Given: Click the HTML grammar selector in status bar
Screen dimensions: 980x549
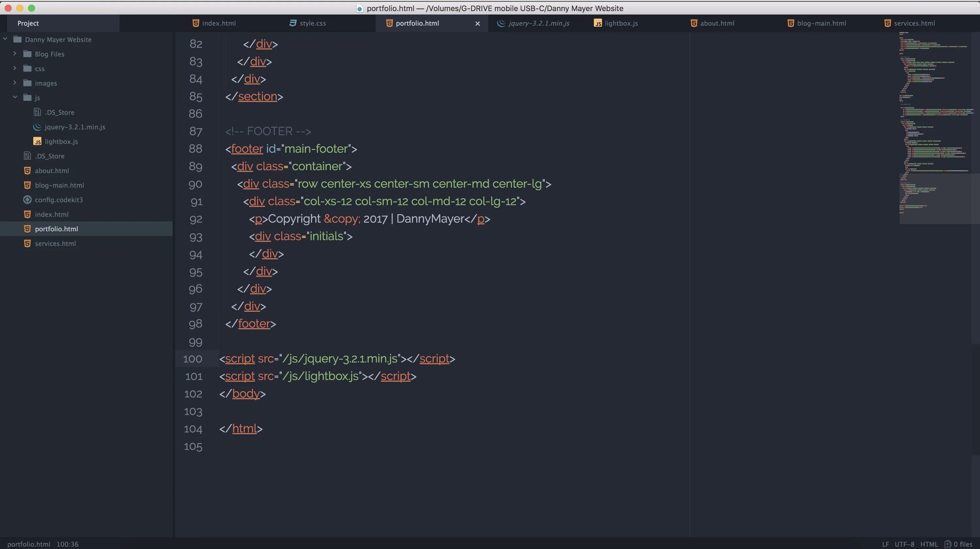Looking at the screenshot, I should (x=929, y=544).
